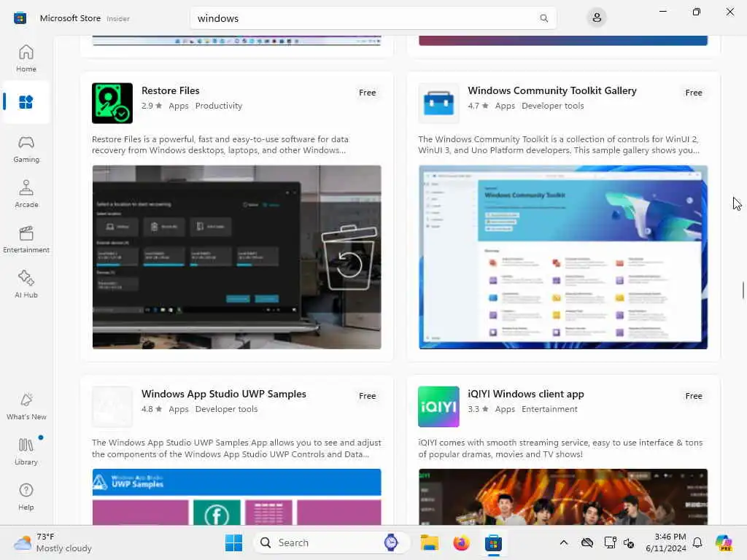
Task: Open Entertainment section in sidebar
Action: point(26,239)
